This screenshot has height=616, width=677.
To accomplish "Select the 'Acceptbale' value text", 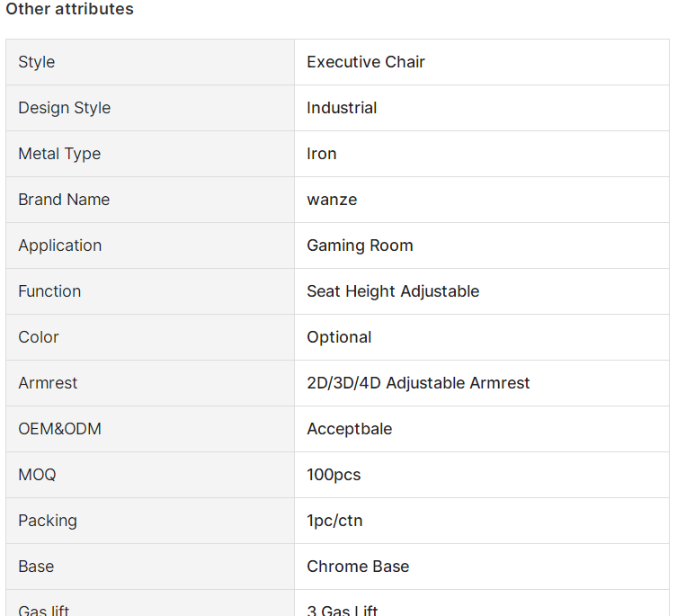I will (x=350, y=429).
